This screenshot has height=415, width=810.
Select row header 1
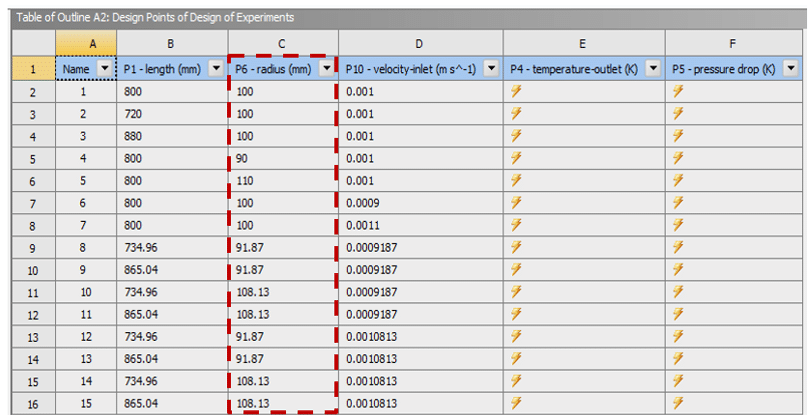pyautogui.click(x=33, y=69)
